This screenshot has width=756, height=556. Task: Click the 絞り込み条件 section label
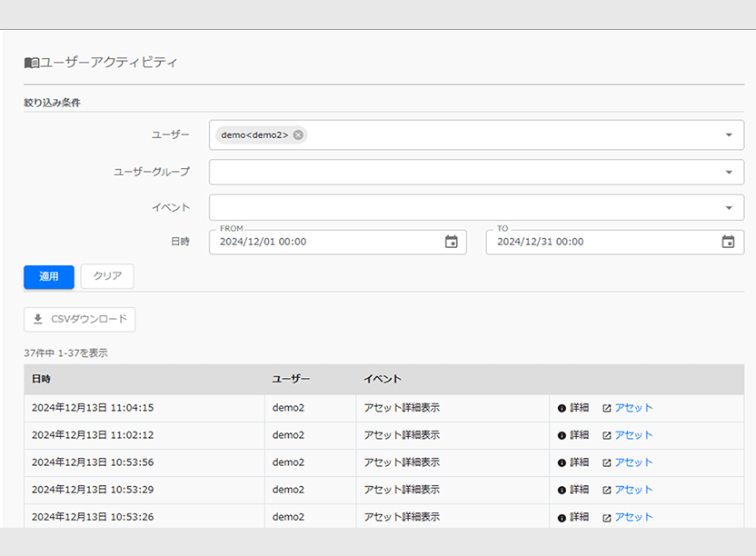[52, 103]
